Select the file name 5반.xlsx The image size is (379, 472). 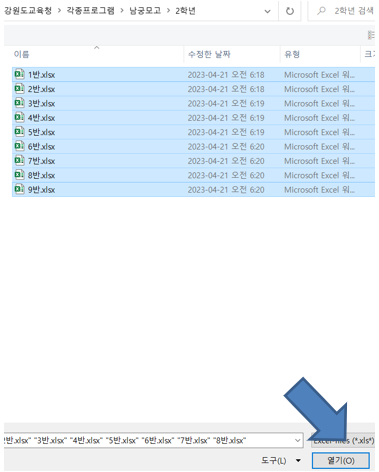coord(41,132)
